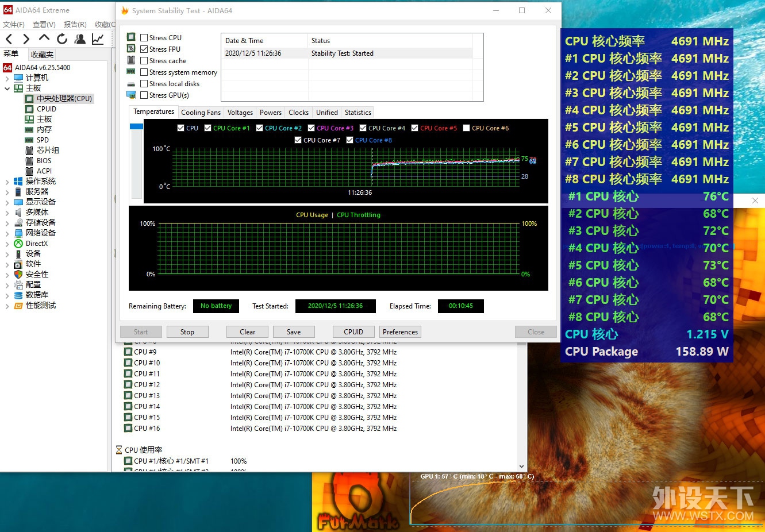
Task: Select the 计算机 tree item
Action: tap(37, 78)
